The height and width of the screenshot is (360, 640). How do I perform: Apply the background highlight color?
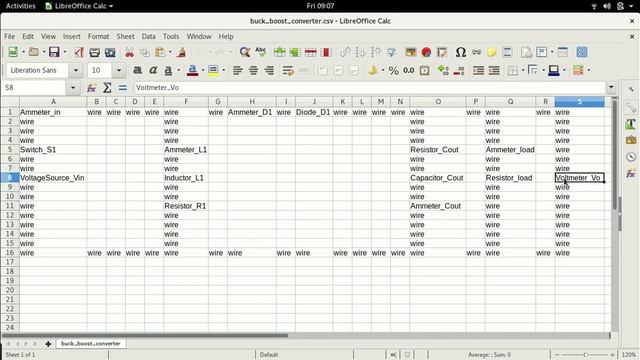click(213, 70)
